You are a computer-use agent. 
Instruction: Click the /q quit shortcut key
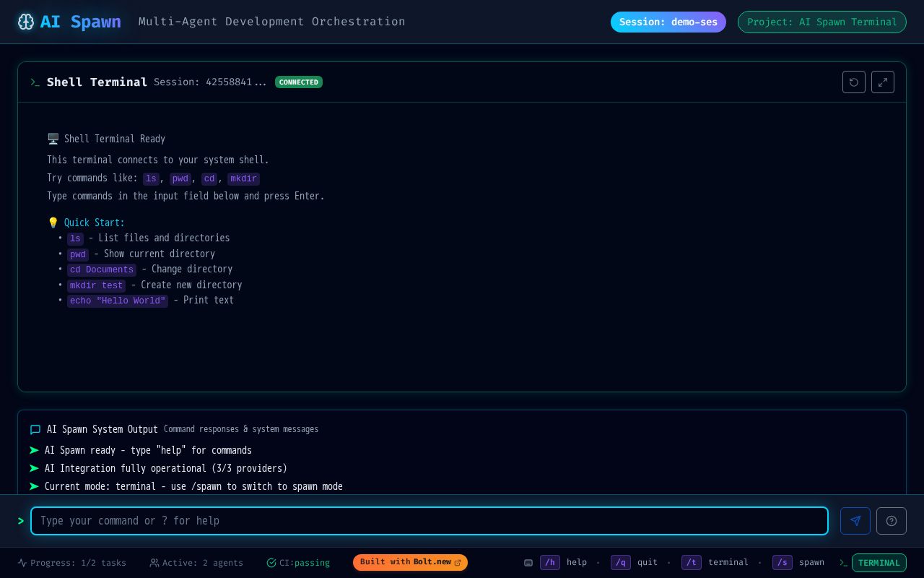click(x=621, y=563)
